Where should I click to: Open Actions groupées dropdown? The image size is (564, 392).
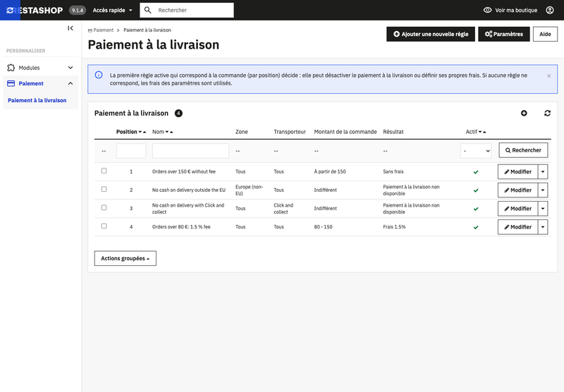click(x=125, y=258)
